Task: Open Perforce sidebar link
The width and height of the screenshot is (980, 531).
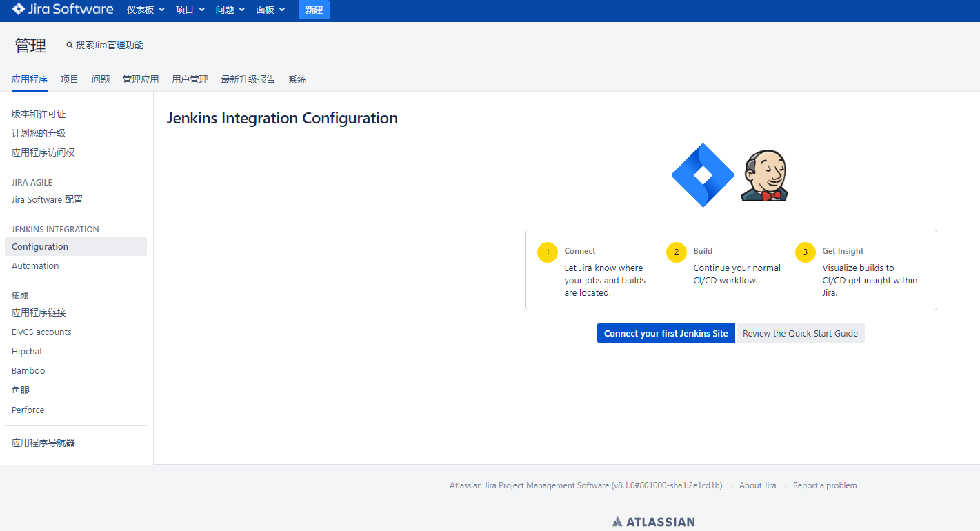Action: coord(28,410)
